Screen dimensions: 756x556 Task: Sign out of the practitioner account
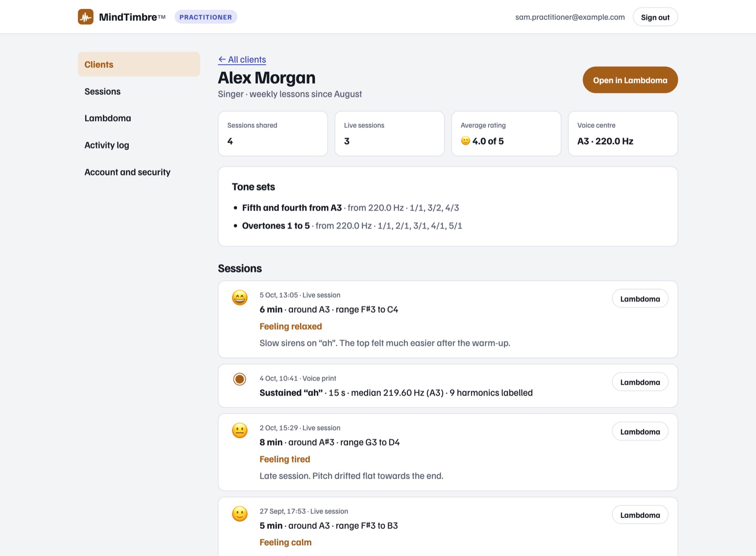click(655, 17)
